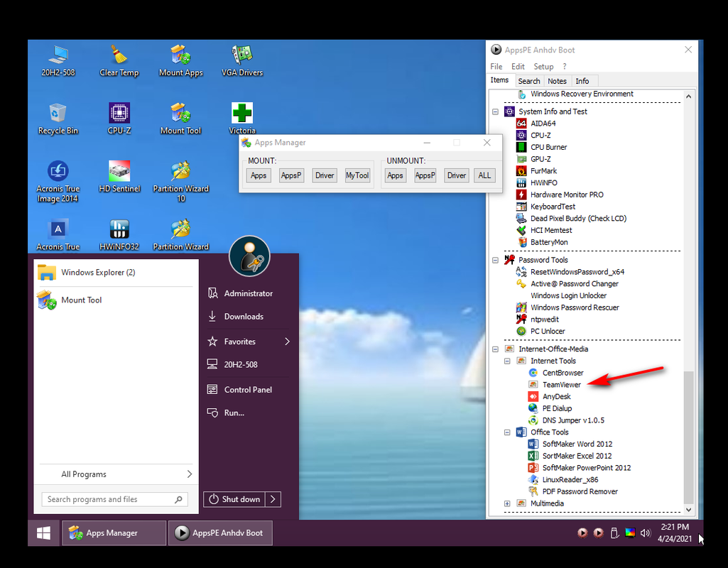728x568 pixels.
Task: Click the ntpwedit icon under Password Tools
Action: pyautogui.click(x=521, y=319)
